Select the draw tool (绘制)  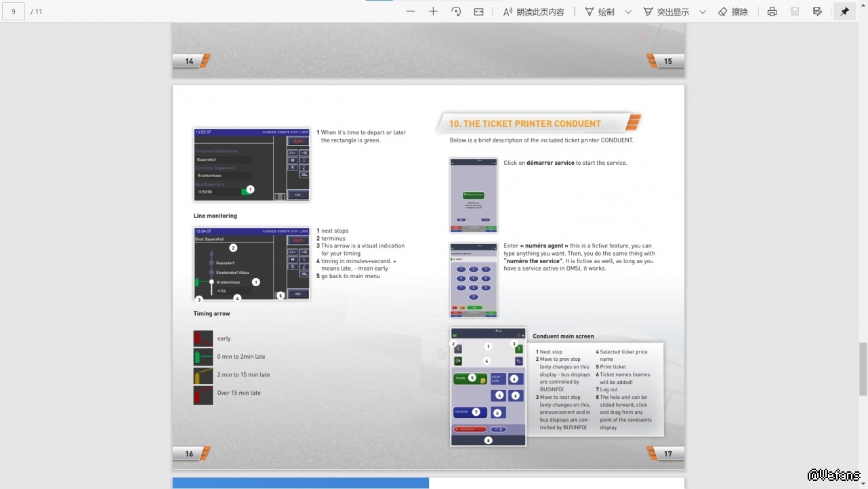pos(599,12)
